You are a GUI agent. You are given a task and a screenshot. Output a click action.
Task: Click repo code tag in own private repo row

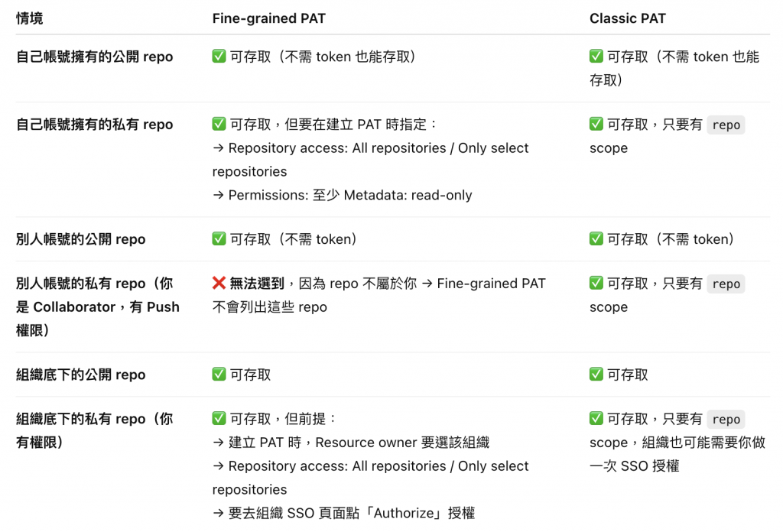click(726, 125)
